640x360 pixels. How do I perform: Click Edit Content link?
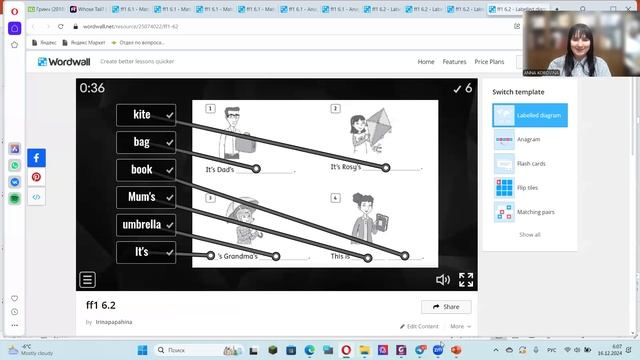(x=419, y=326)
